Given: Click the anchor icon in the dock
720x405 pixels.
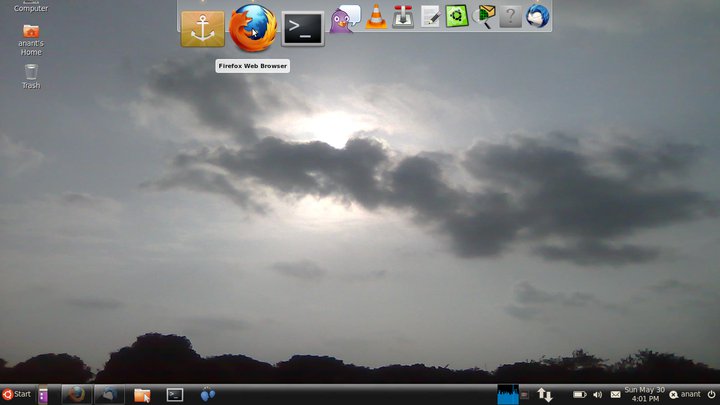Looking at the screenshot, I should pyautogui.click(x=203, y=29).
